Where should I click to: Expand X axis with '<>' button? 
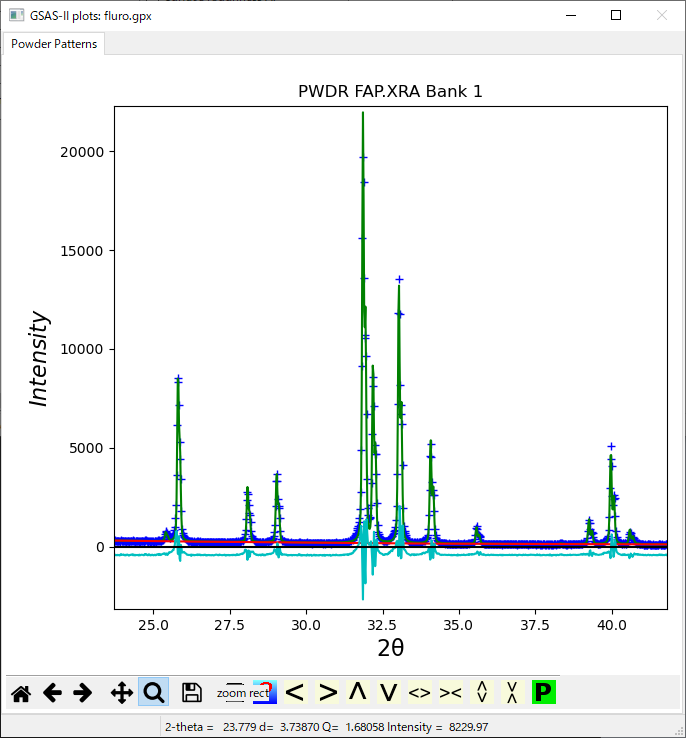420,692
